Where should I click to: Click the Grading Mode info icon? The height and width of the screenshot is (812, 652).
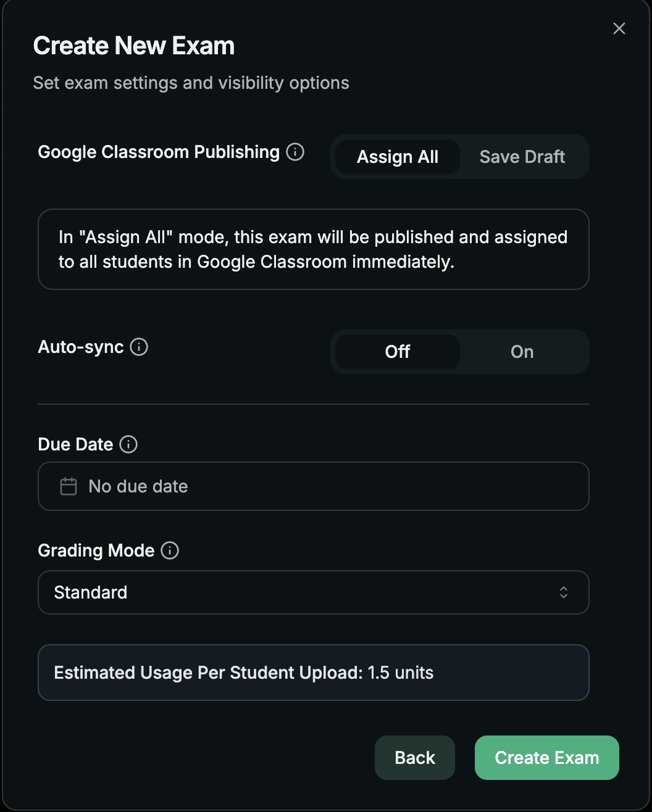(x=170, y=550)
